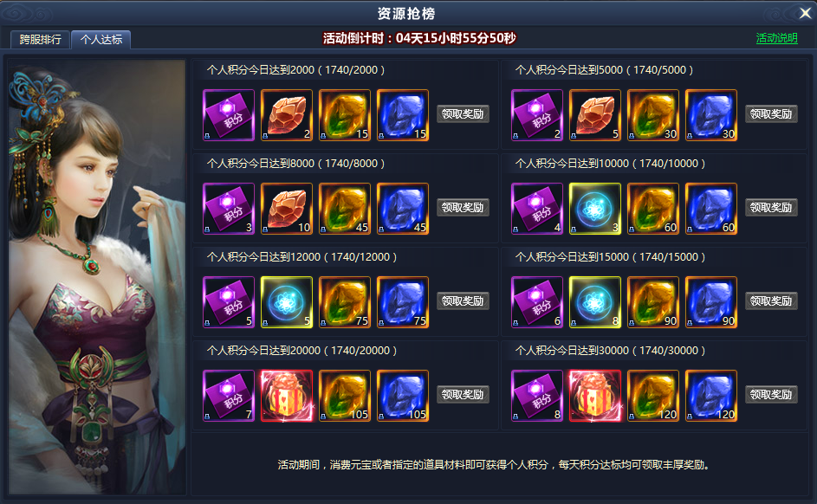Select the atom orb icon with quantity 8

tap(595, 302)
